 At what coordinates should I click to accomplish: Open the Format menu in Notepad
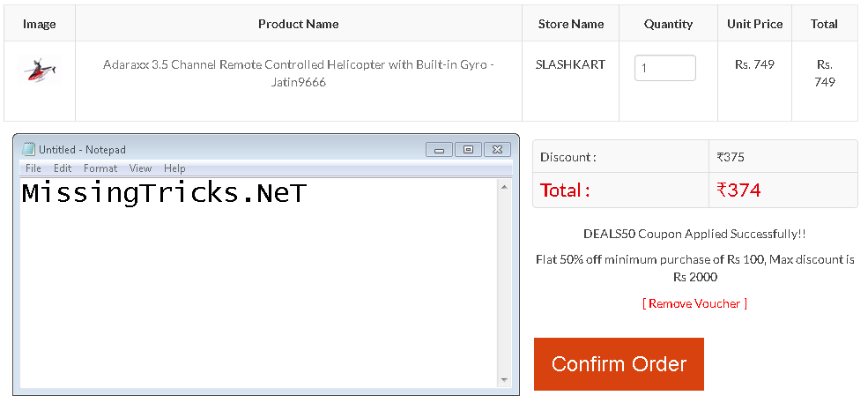click(100, 168)
